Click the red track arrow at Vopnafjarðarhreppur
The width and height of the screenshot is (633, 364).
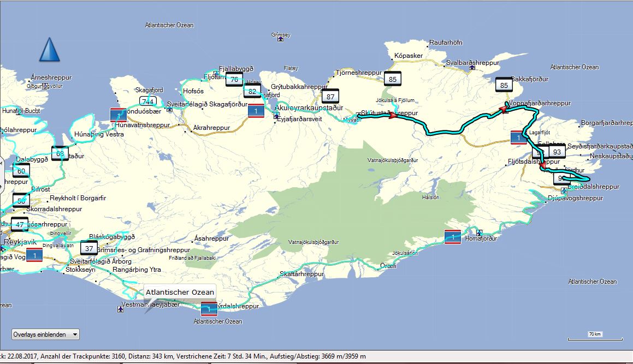(x=502, y=110)
